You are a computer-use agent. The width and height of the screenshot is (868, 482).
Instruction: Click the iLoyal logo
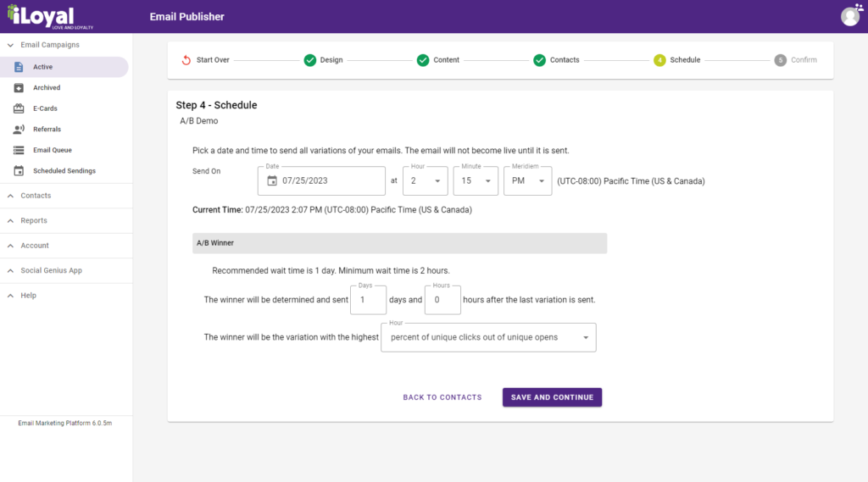50,17
